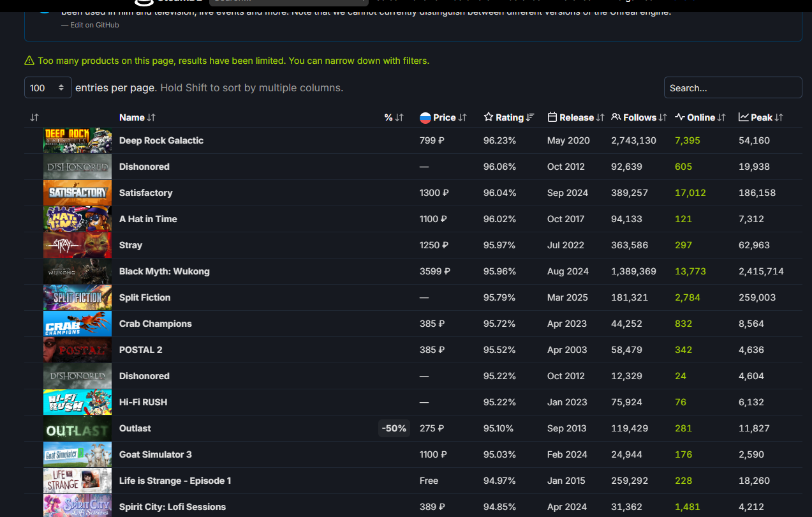Open Dishonored name link rated 96.06%
Viewport: 812px width, 517px height.
(x=144, y=167)
